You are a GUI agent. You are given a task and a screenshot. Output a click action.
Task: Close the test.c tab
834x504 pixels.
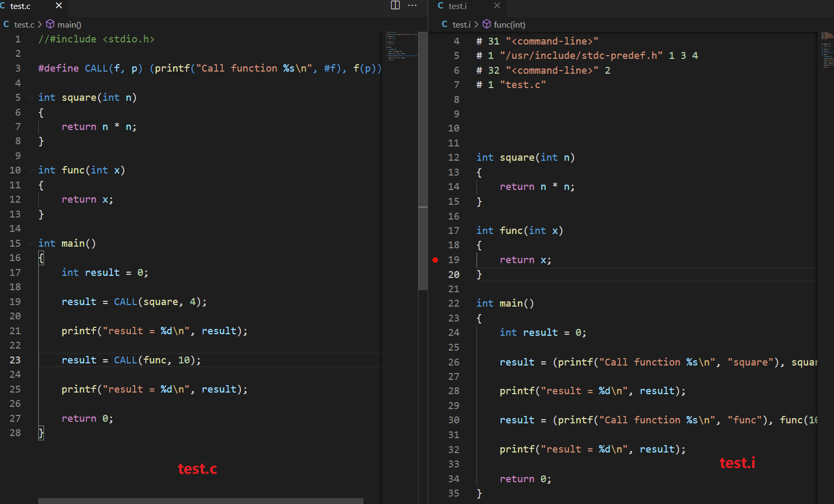(x=59, y=6)
